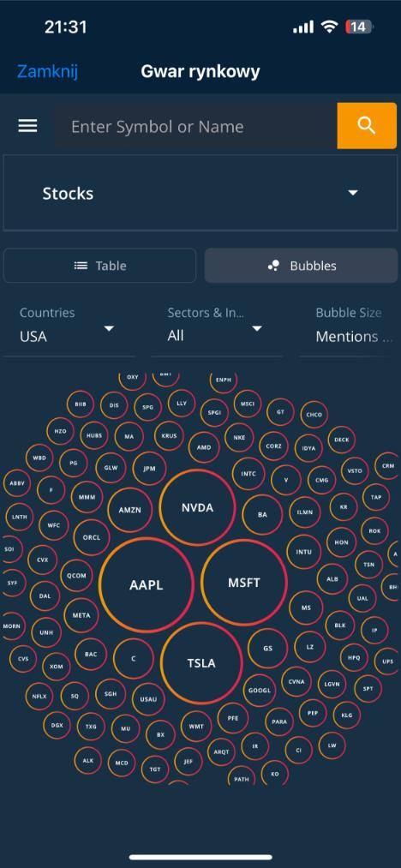The image size is (401, 868).
Task: Switch to Table view
Action: pyautogui.click(x=99, y=266)
